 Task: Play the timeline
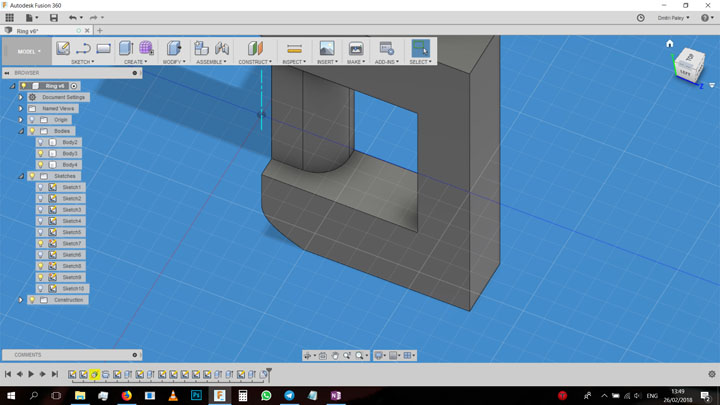[x=31, y=374]
